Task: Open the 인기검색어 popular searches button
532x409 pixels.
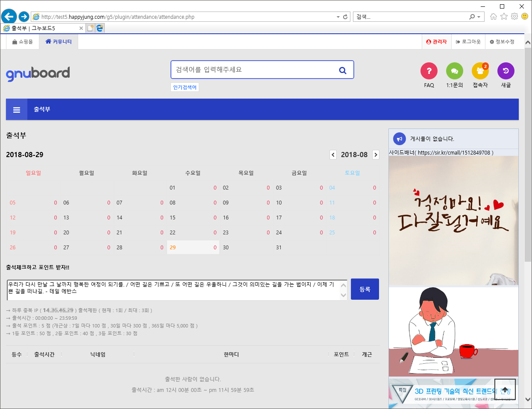Action: [x=185, y=87]
